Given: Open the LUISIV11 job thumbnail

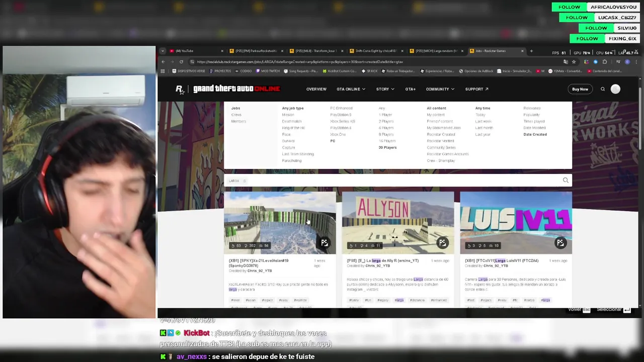Looking at the screenshot, I should pyautogui.click(x=516, y=223).
